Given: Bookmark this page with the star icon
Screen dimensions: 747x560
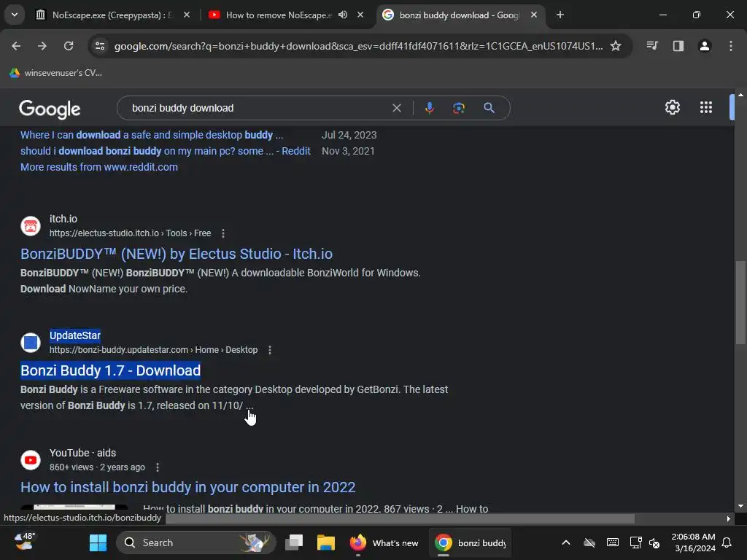Looking at the screenshot, I should 616,46.
